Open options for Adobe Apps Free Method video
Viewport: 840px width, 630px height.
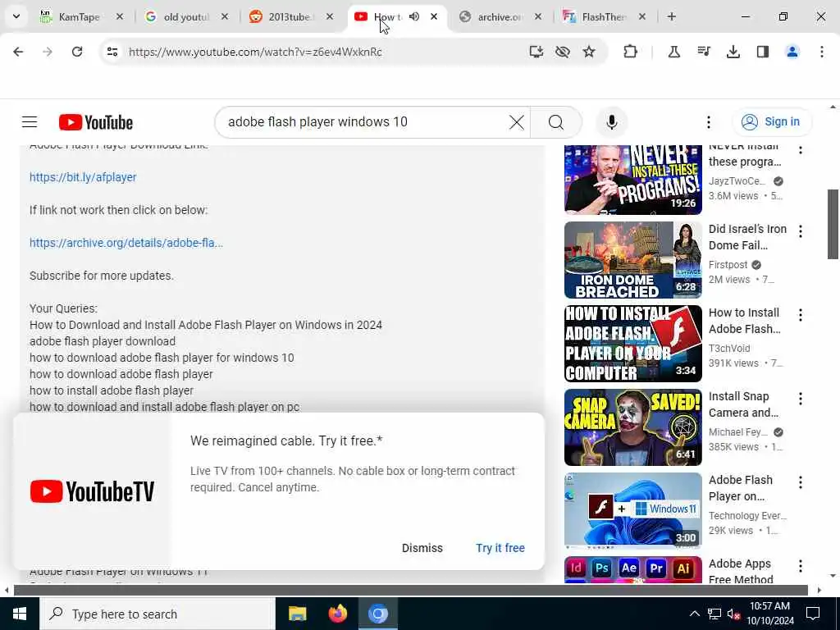tap(801, 566)
